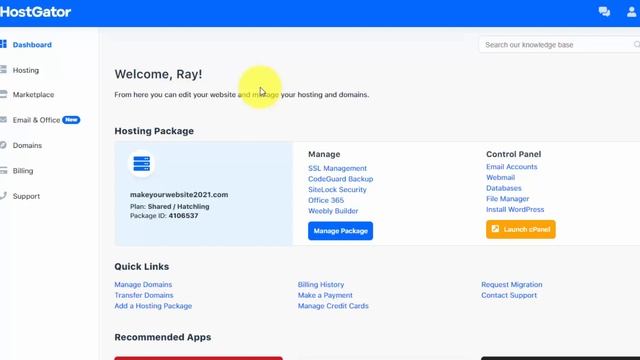Open Domains in sidebar menu

click(x=27, y=145)
